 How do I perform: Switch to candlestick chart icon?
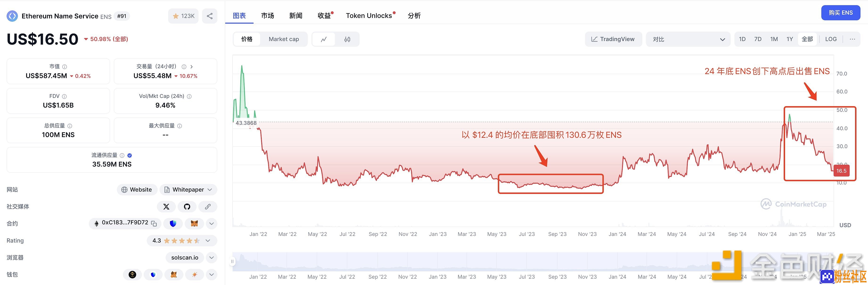(347, 39)
